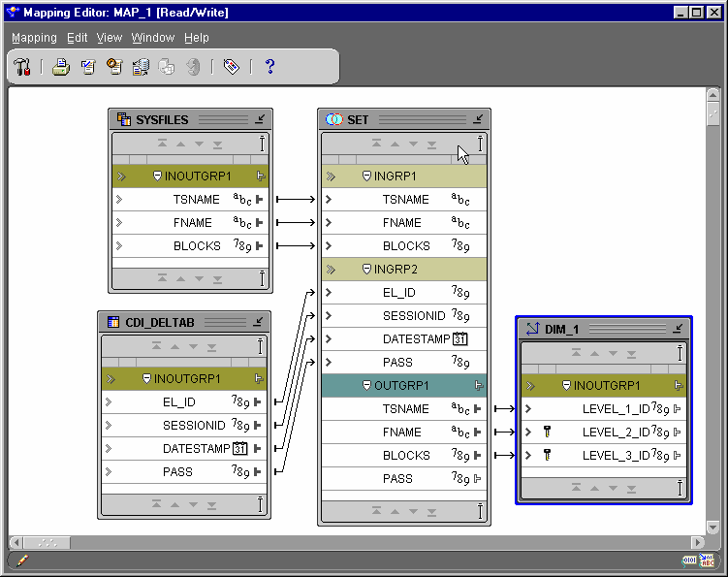Click the key icon next to LEVEL_3_ID
This screenshot has height=577, width=728.
[548, 455]
